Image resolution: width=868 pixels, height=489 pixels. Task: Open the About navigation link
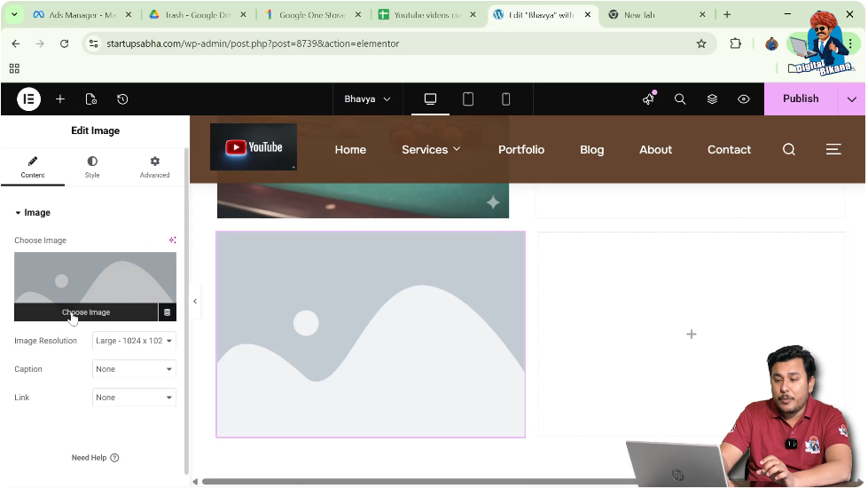click(x=655, y=149)
